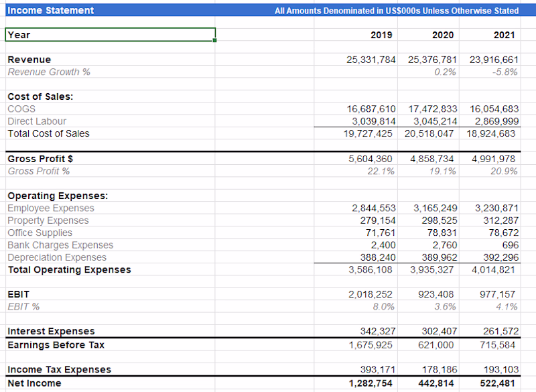Screen dimensions: 536x392
Task: Click the Income Statement header cell
Action: click(51, 10)
